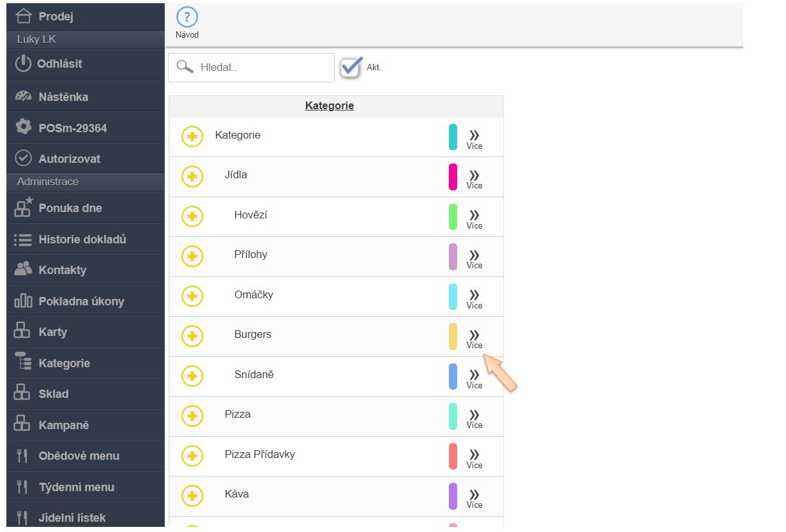Expand Více options for Burgers
Viewport: 786px width, 532px height.
(474, 338)
